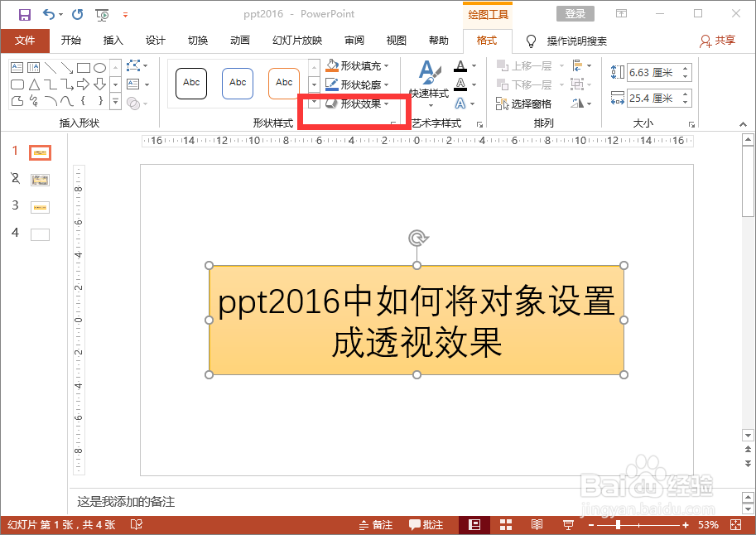Click the Redo icon
Viewport: 756px width, 535px height.
tap(78, 14)
